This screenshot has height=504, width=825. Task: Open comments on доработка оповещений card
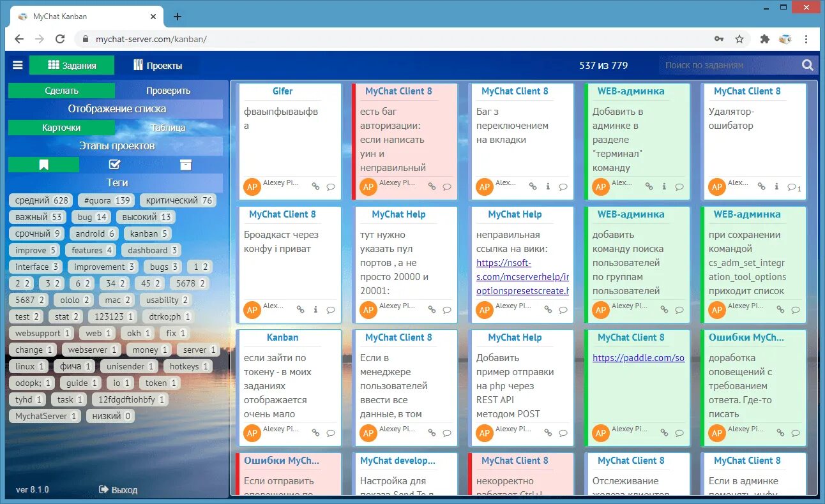pos(796,433)
